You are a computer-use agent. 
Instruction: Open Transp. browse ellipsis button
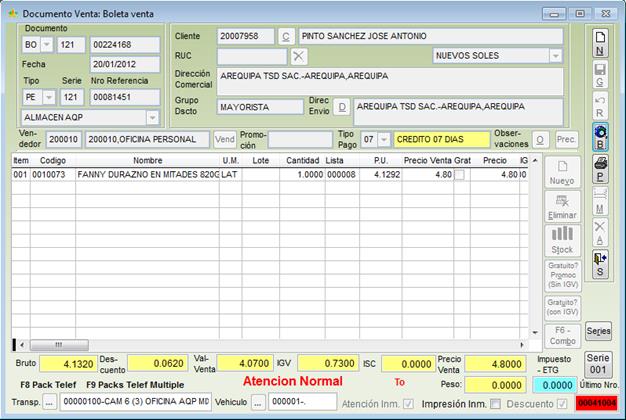(x=49, y=402)
